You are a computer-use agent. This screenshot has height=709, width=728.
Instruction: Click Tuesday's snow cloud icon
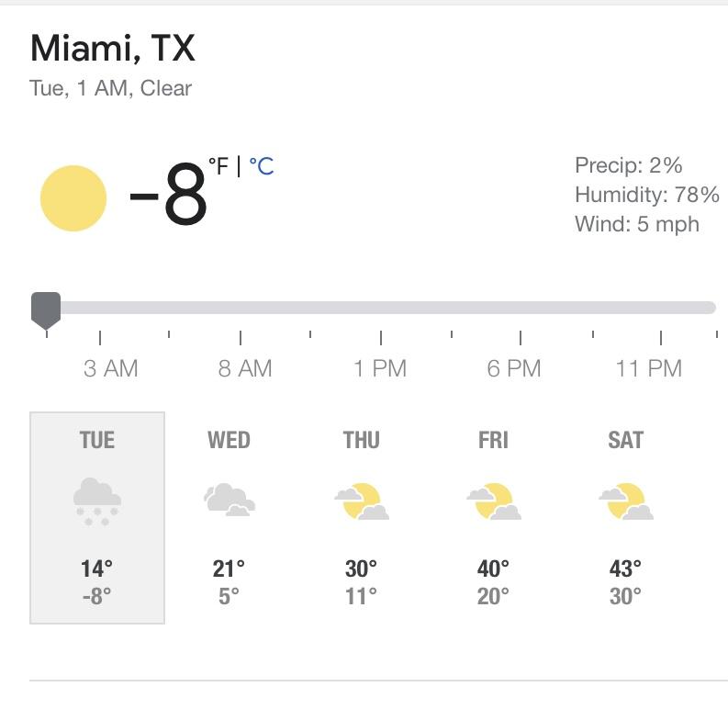point(97,501)
